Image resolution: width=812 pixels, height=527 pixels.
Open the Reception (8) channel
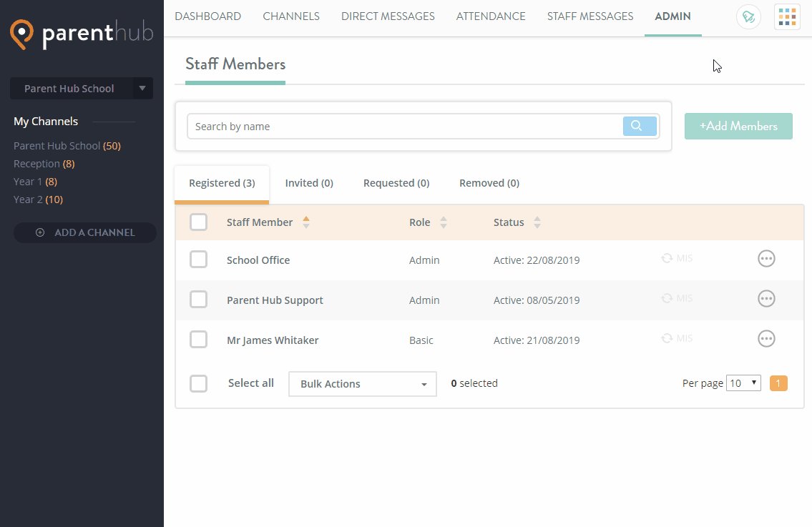coord(44,164)
